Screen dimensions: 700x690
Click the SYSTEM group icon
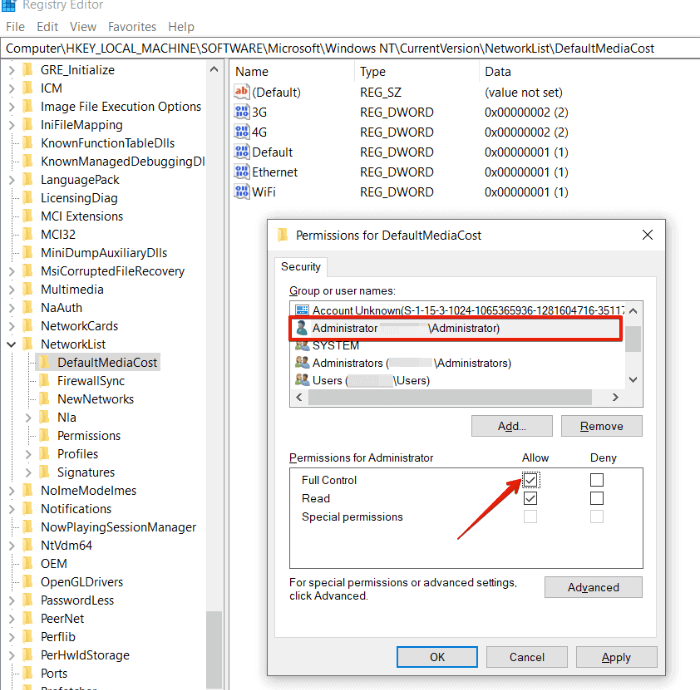302,345
